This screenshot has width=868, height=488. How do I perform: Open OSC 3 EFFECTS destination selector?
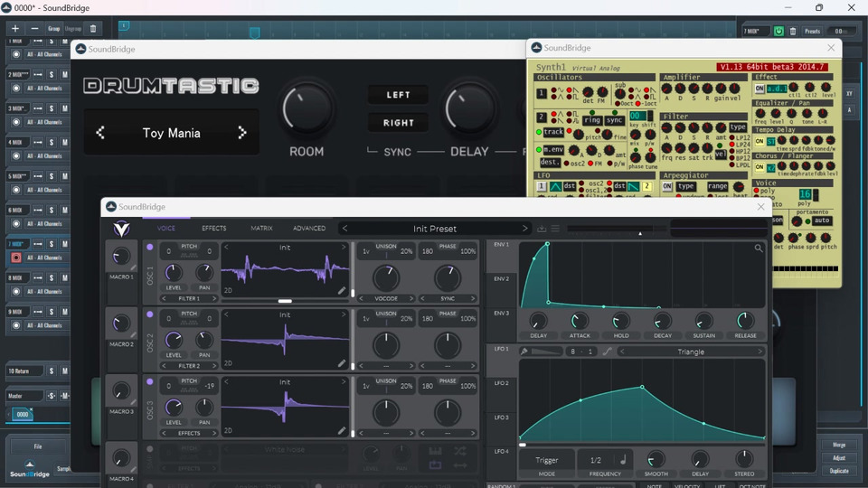pyautogui.click(x=189, y=433)
